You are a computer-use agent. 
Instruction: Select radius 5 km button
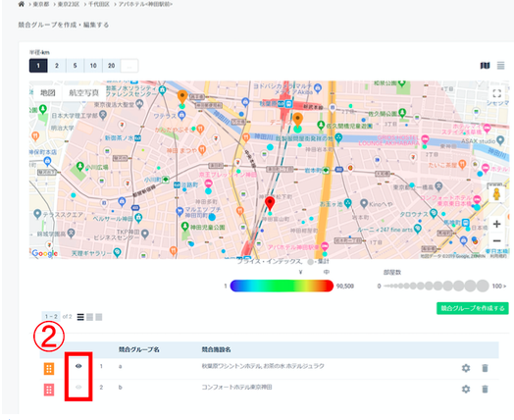click(76, 66)
